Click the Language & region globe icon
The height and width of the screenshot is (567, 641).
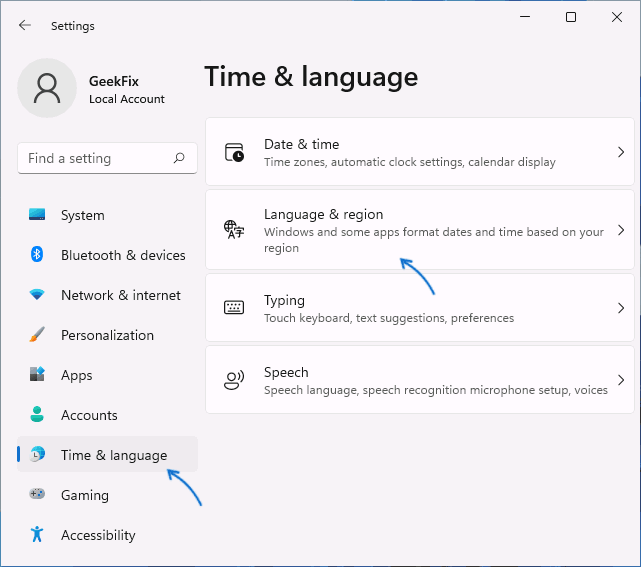coord(234,229)
